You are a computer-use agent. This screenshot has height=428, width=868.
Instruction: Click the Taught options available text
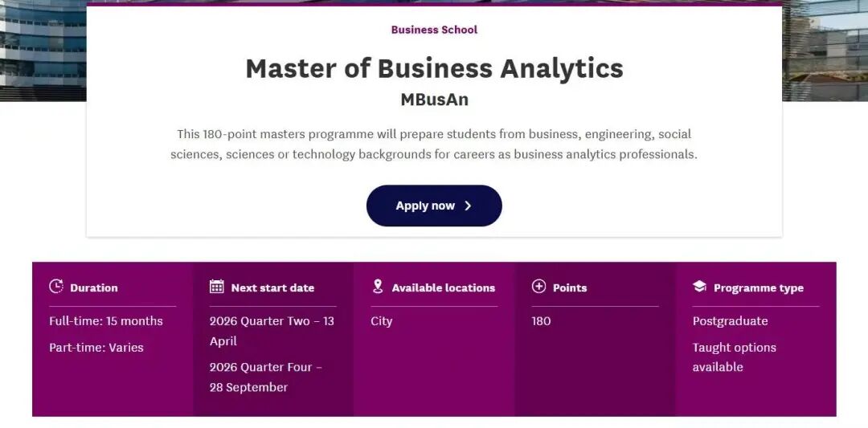(x=734, y=357)
